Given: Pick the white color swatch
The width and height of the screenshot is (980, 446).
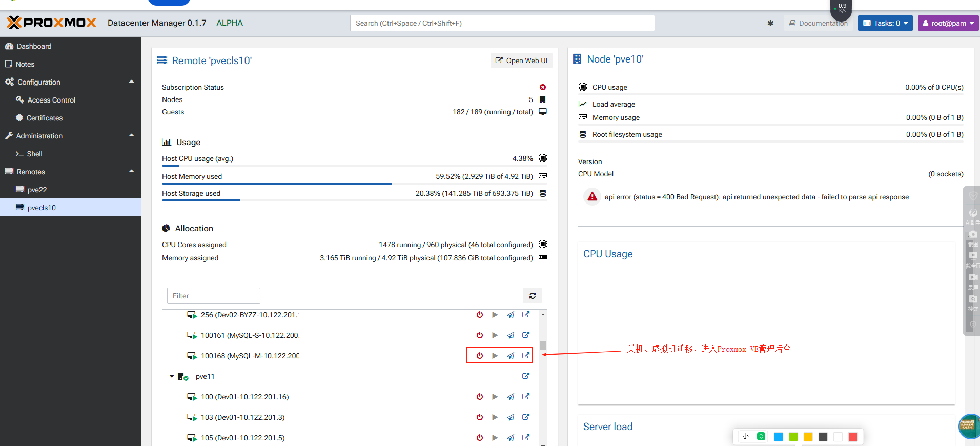Looking at the screenshot, I should (x=838, y=437).
